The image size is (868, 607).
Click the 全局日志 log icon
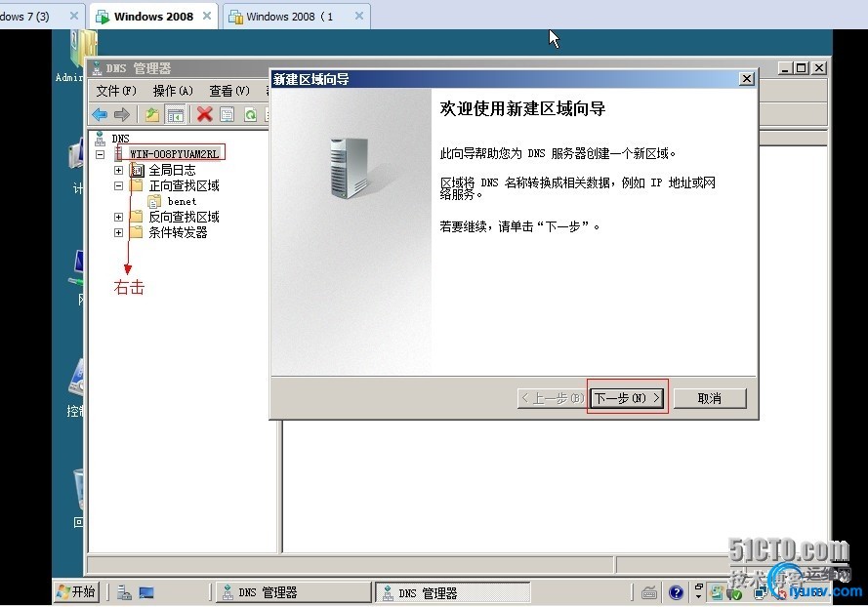tap(138, 170)
